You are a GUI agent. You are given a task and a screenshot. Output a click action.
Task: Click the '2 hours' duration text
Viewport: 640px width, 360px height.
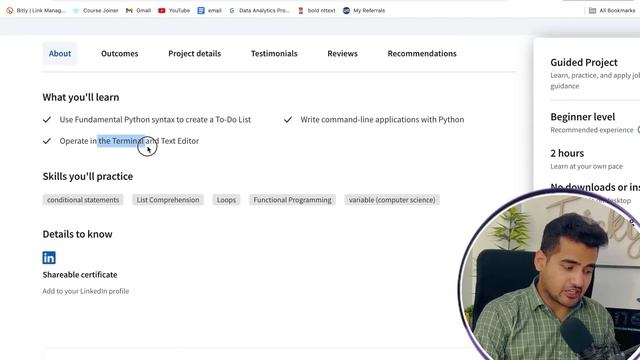coord(567,153)
